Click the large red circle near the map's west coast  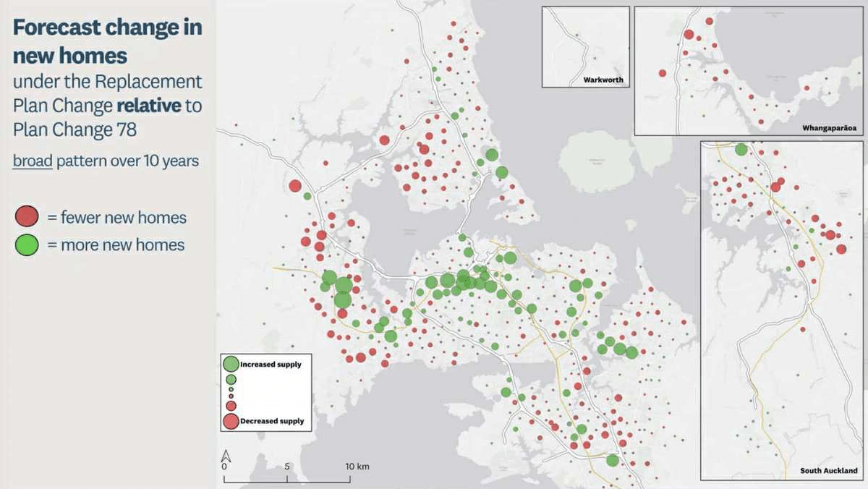coord(294,186)
